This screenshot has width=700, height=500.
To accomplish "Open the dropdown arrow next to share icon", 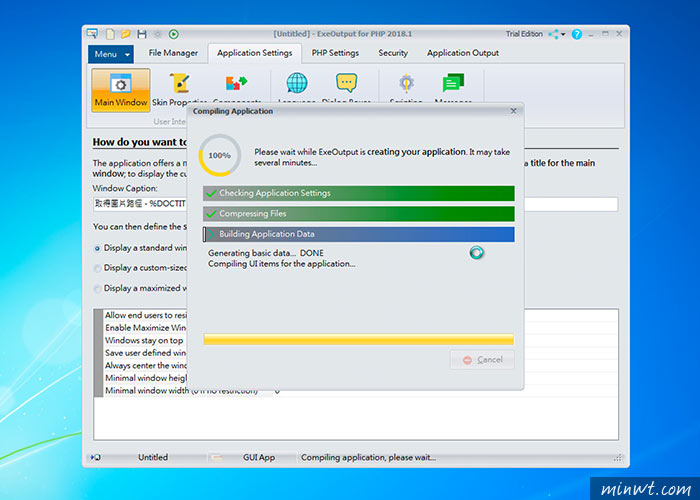I will pyautogui.click(x=563, y=34).
